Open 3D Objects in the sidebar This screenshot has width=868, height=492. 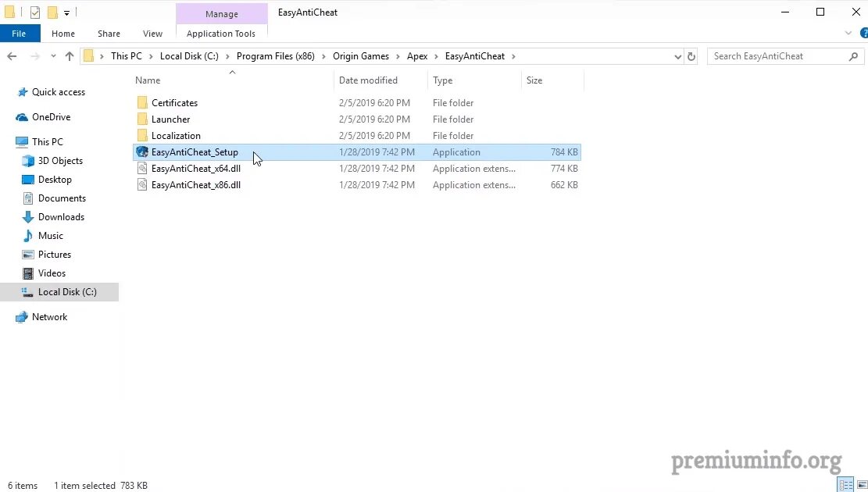pos(60,161)
